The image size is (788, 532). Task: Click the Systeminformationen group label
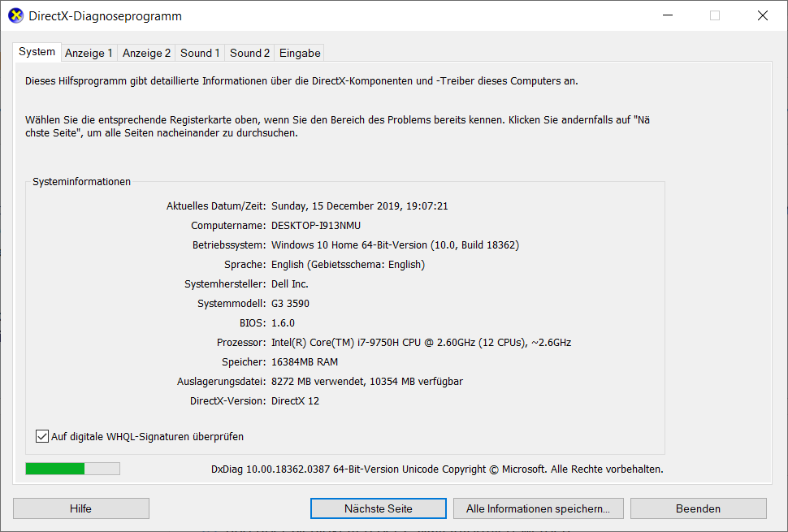click(81, 182)
